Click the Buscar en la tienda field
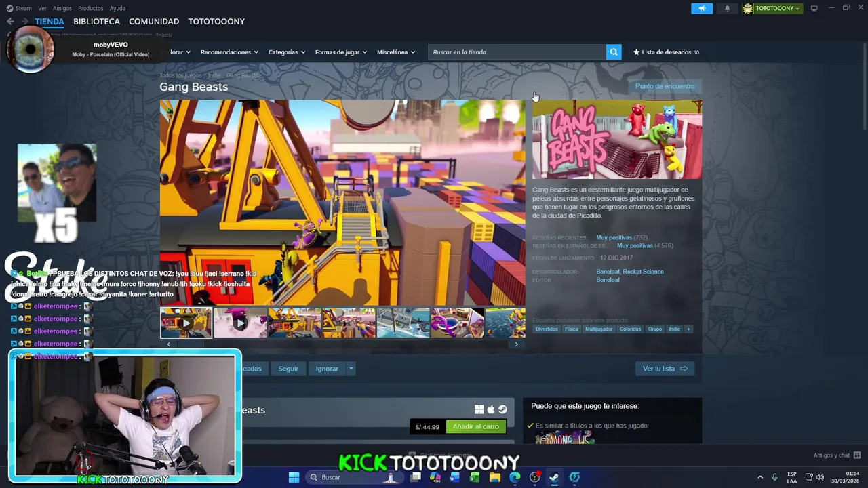This screenshot has width=868, height=488. (517, 52)
